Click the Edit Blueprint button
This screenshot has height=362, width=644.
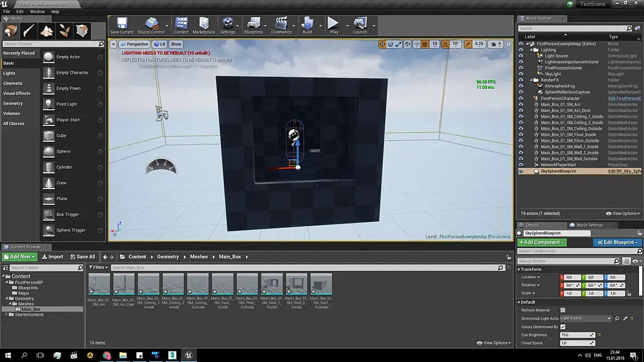pyautogui.click(x=617, y=242)
